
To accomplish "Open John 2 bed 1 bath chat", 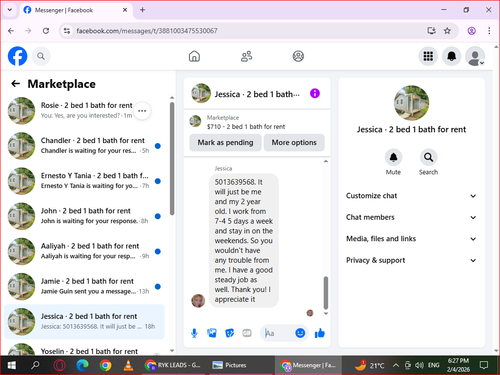I will 84,216.
